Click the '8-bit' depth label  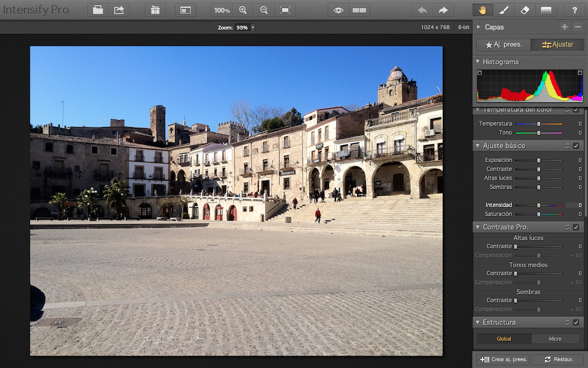pos(463,28)
